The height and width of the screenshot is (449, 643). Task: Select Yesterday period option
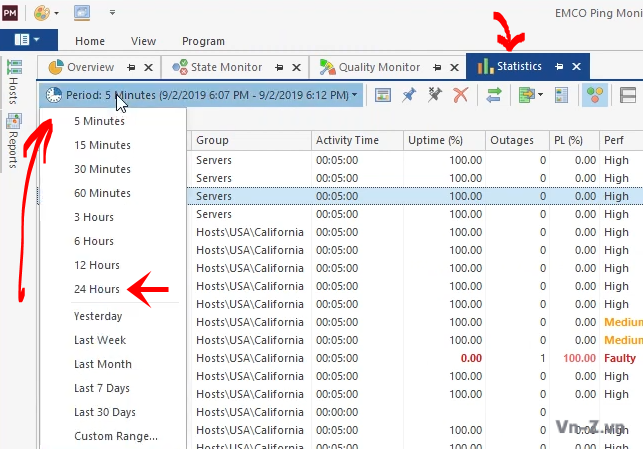[113, 316]
